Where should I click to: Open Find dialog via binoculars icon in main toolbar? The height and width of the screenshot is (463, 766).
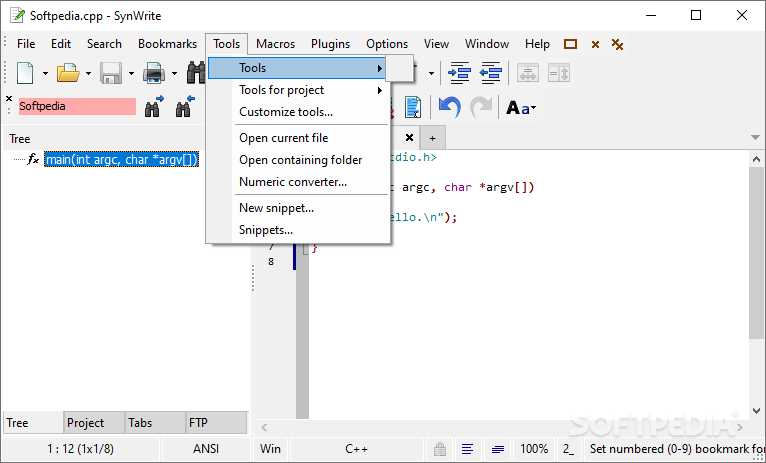click(196, 73)
